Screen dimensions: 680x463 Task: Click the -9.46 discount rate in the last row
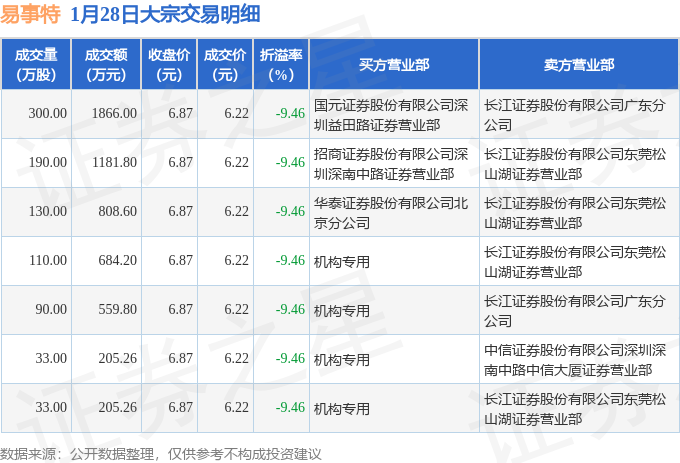pyautogui.click(x=291, y=408)
